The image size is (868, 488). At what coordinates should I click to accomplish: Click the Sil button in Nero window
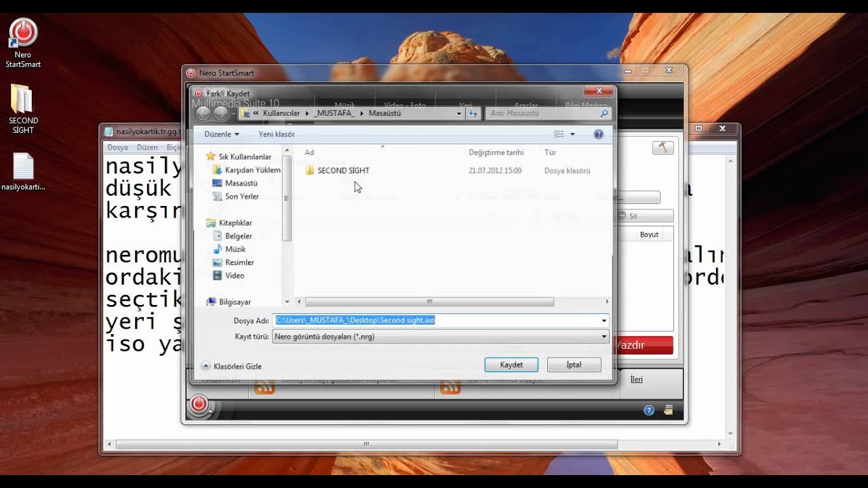(645, 216)
